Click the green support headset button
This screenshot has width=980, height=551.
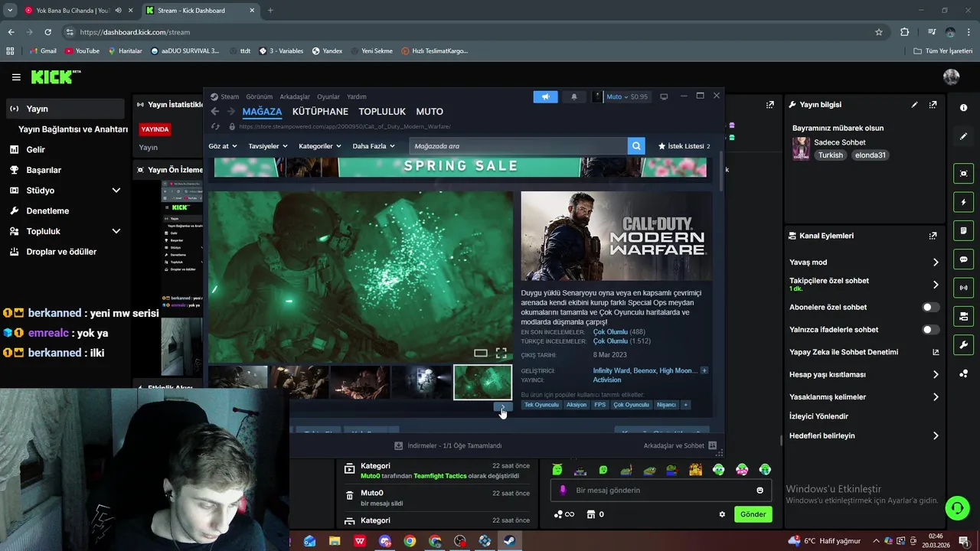point(956,507)
